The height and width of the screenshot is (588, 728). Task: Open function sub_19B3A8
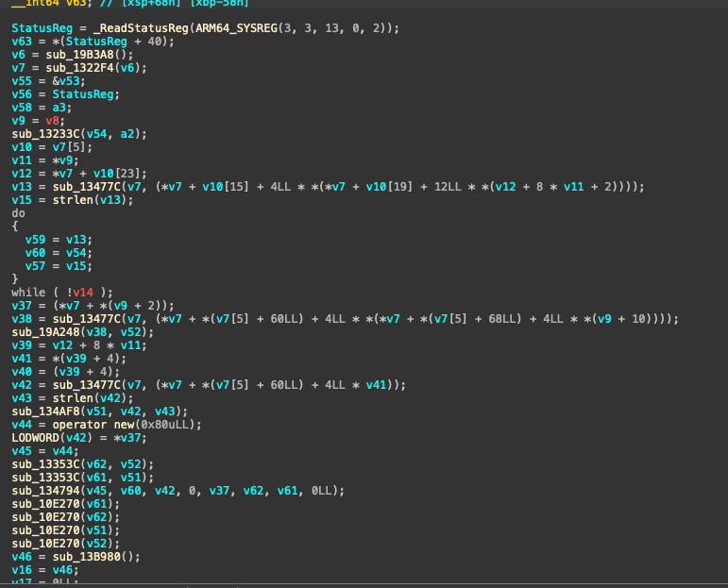coord(80,55)
